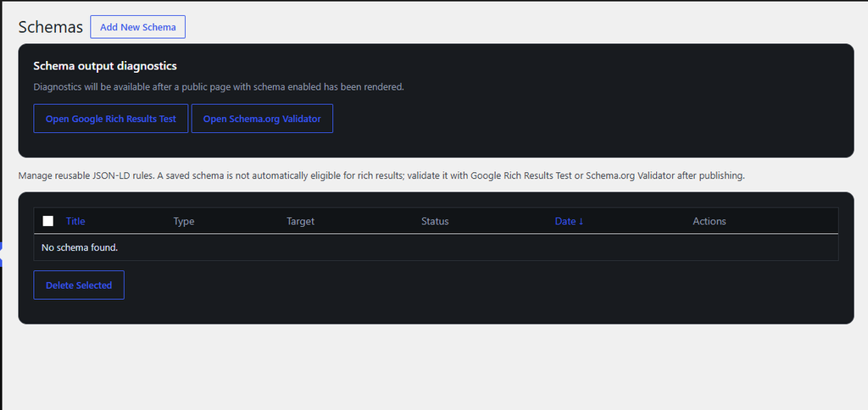
Task: Open Google Rich Results Test
Action: point(111,119)
